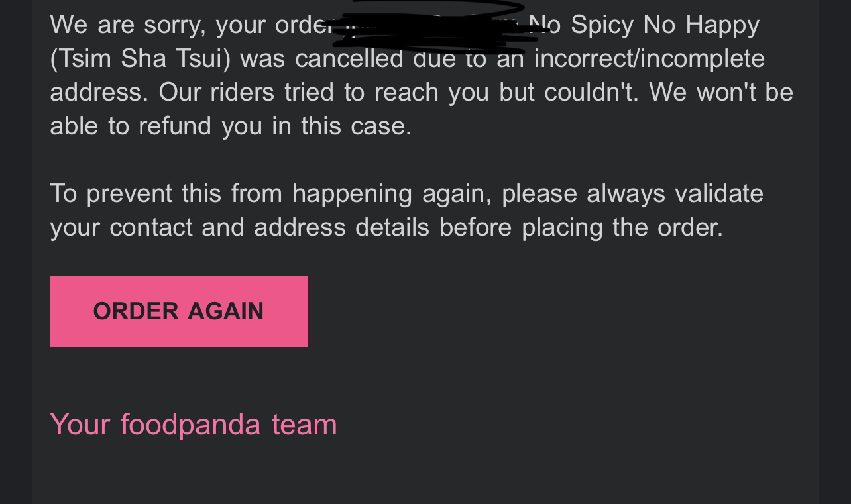Screen dimensions: 851x504
Task: Click the pink ORDER AGAIN button
Action: (x=179, y=311)
